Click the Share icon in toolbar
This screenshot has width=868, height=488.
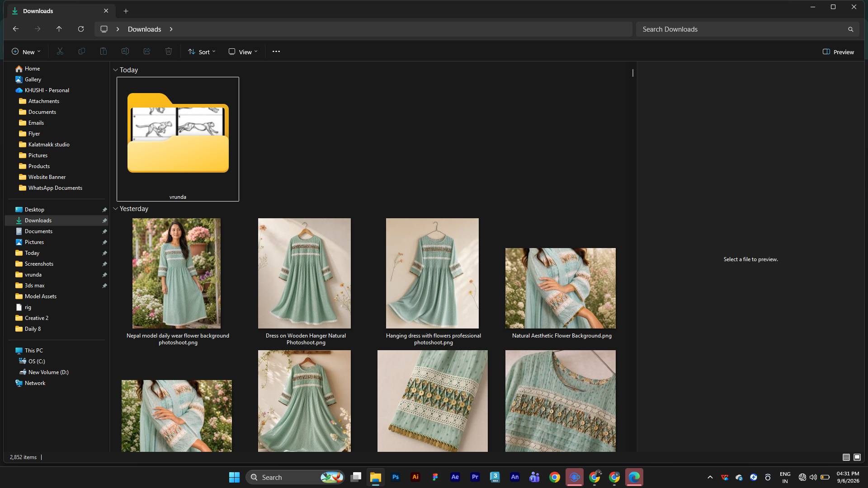coord(147,52)
